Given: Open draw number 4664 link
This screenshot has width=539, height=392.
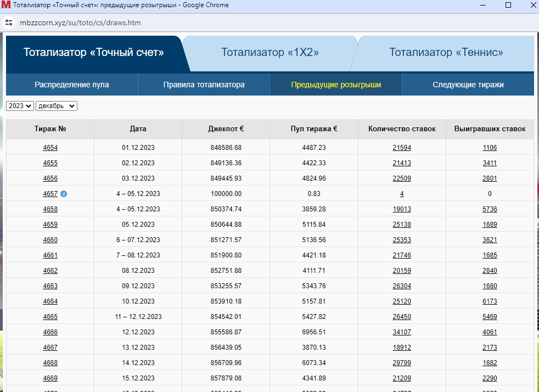Looking at the screenshot, I should point(50,301).
